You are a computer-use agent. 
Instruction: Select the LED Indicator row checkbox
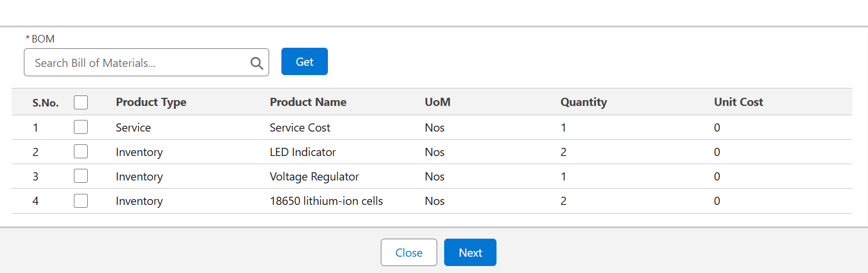pyautogui.click(x=81, y=151)
